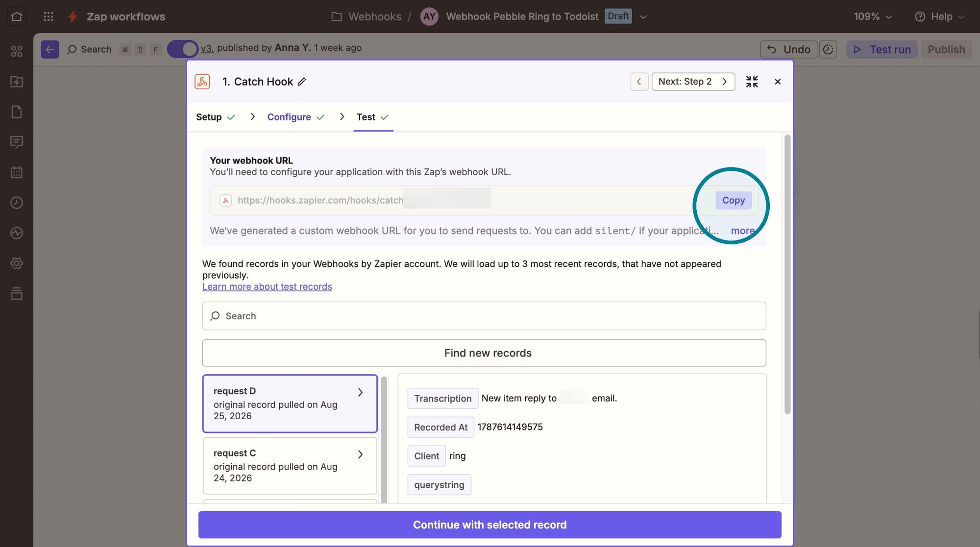Click the Webhooks app icon beside Catch Hook
This screenshot has width=980, height=547.
[202, 82]
